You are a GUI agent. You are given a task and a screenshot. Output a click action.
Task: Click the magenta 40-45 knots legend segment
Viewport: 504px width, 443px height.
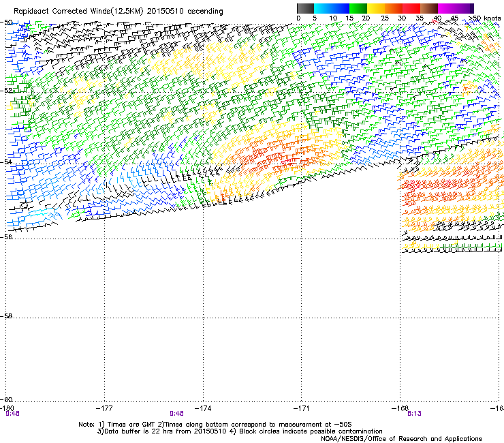click(x=447, y=8)
